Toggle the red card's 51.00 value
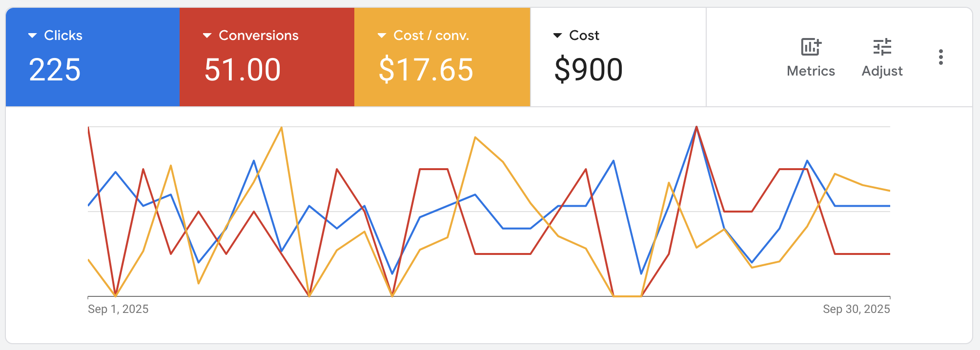 pyautogui.click(x=243, y=70)
